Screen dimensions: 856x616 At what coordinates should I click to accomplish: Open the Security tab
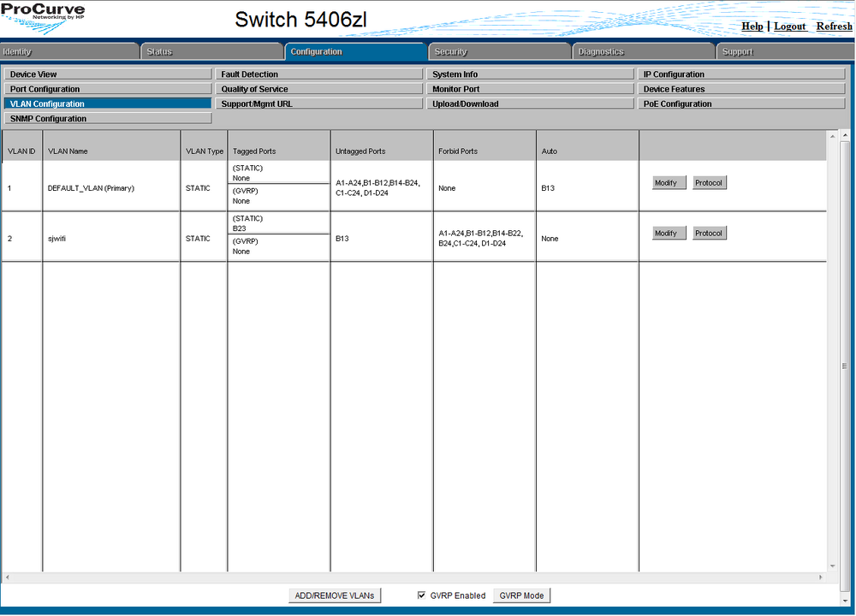pyautogui.click(x=500, y=51)
